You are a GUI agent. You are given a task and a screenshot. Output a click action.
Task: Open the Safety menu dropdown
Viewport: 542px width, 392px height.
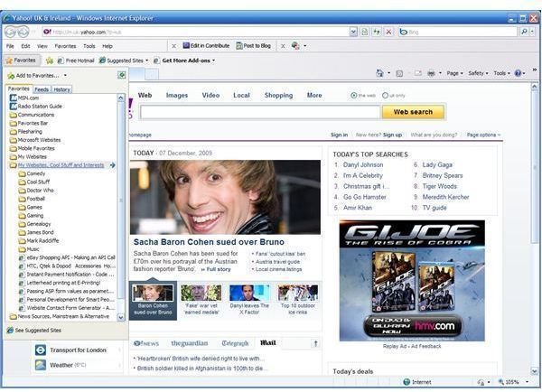pyautogui.click(x=478, y=73)
